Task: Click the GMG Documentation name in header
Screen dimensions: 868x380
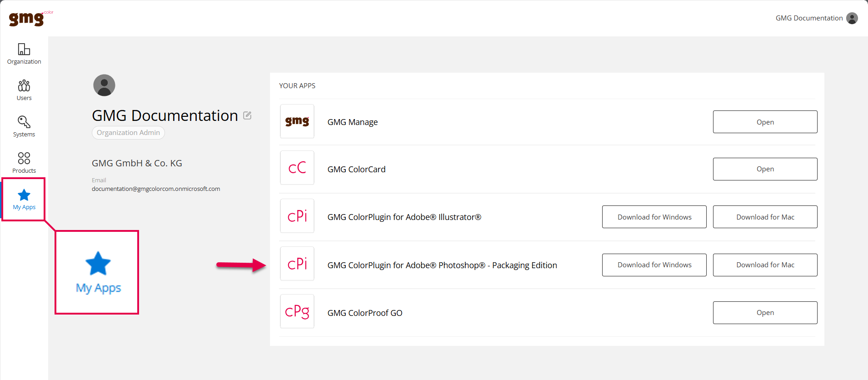Action: coord(809,18)
